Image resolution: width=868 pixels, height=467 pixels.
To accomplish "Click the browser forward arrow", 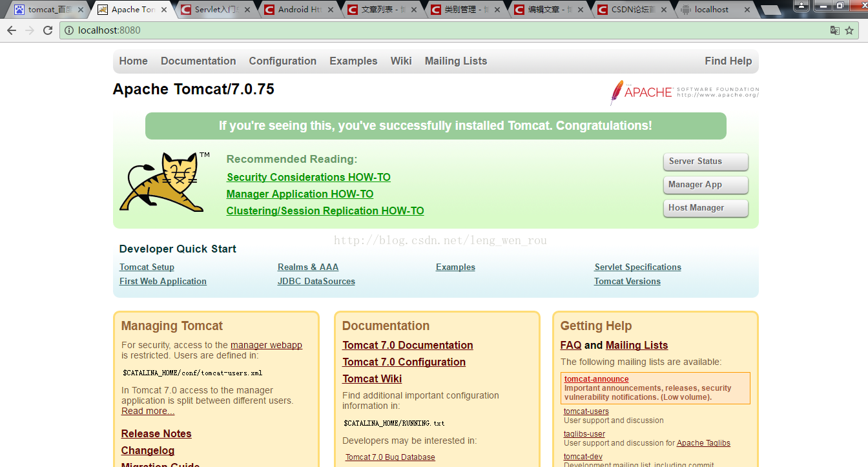I will coord(30,30).
